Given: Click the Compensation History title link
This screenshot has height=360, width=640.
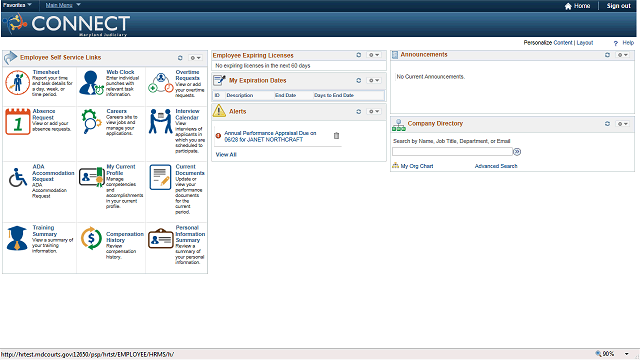Looking at the screenshot, I should tap(125, 237).
